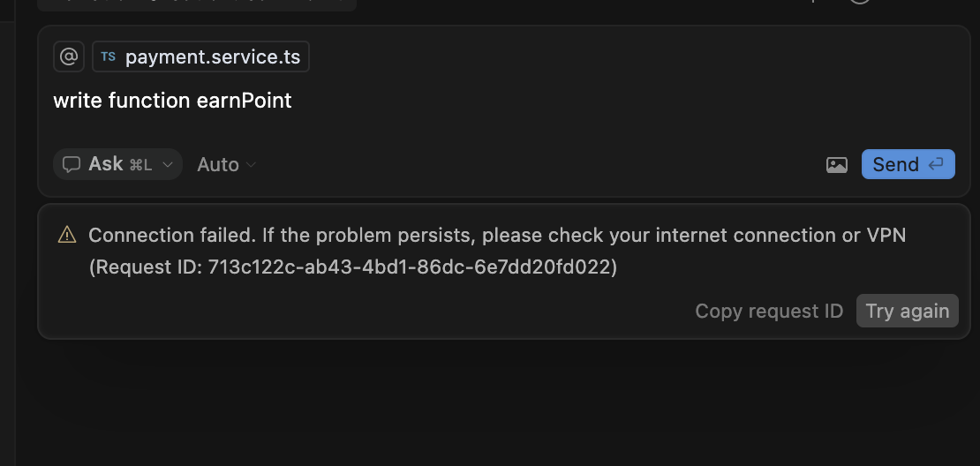Screen dimensions: 980x466
Task: Click the ⌘L shortcut label
Action: click(x=140, y=165)
